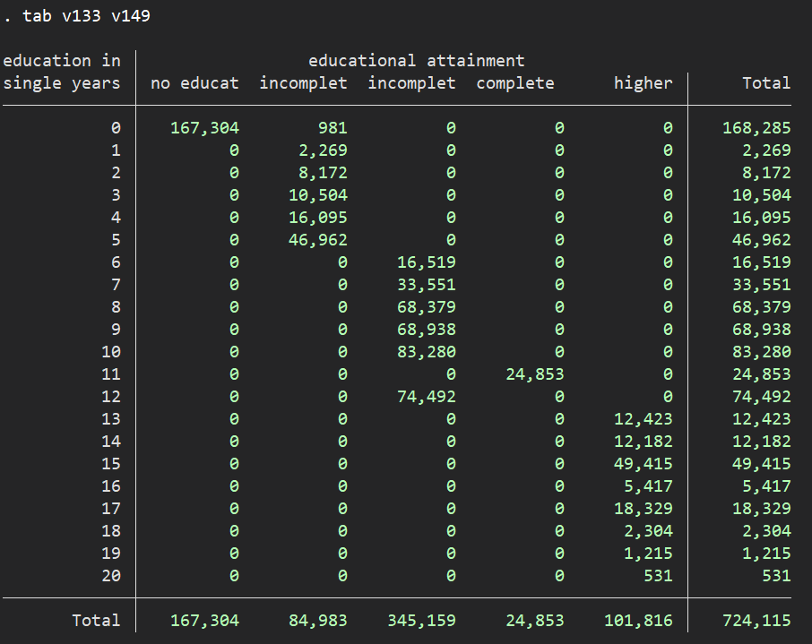Click the 'tab v133 v149' command line

[x=82, y=16]
